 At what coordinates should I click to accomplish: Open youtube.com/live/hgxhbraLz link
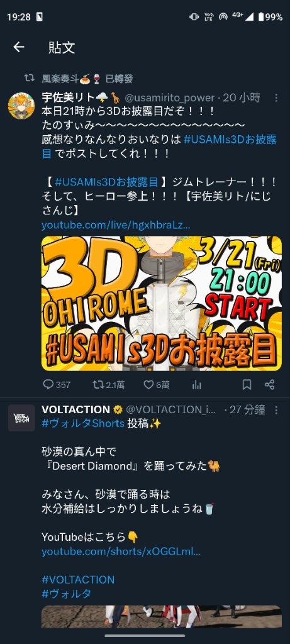pos(116,225)
